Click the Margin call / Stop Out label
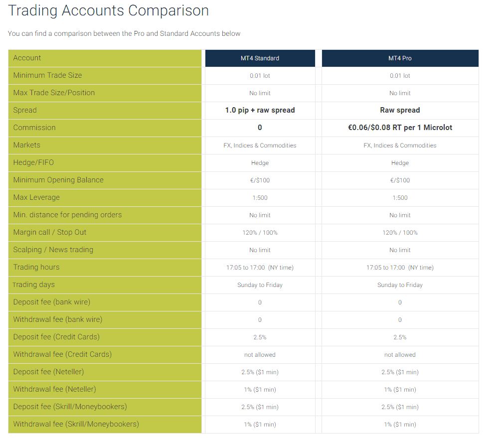Viewport: 504px width, 438px height. pos(50,232)
